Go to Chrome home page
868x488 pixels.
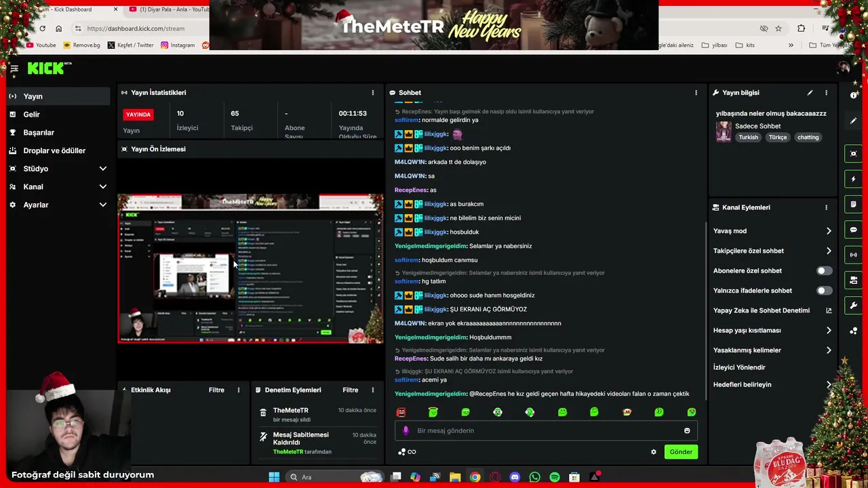(x=58, y=28)
